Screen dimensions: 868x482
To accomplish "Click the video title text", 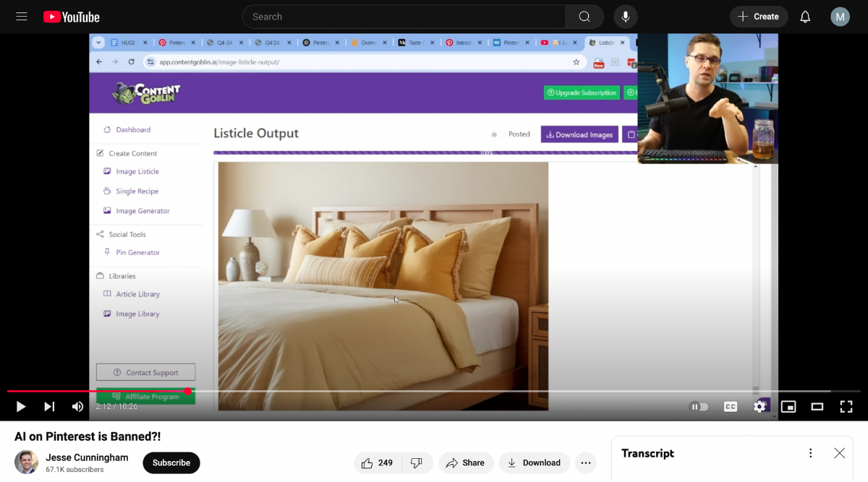I will pos(88,436).
